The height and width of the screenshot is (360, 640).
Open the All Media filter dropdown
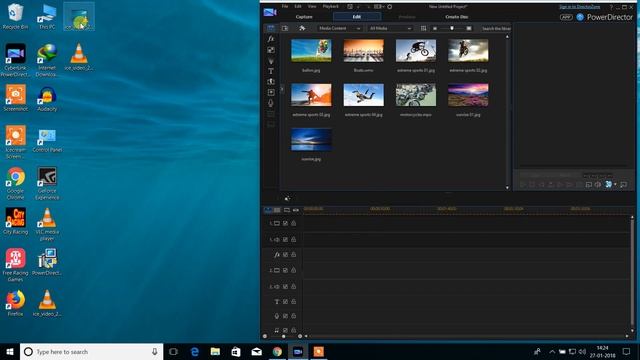(390, 28)
